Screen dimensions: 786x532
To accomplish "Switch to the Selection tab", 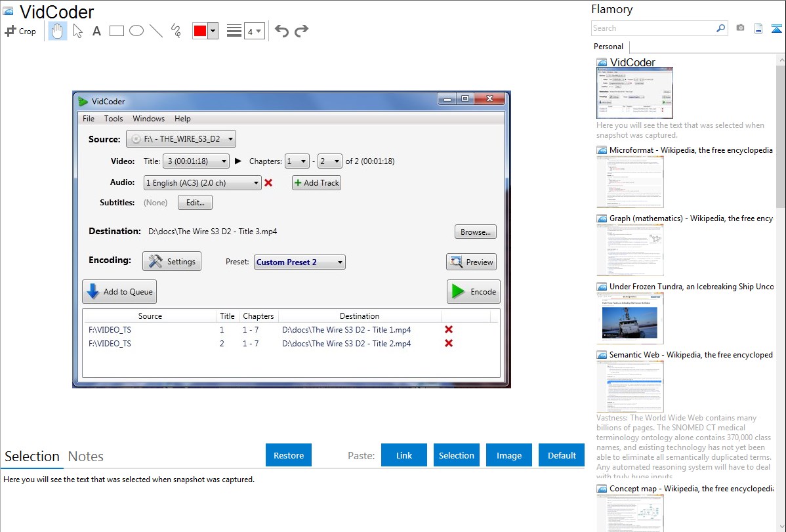I will [32, 457].
